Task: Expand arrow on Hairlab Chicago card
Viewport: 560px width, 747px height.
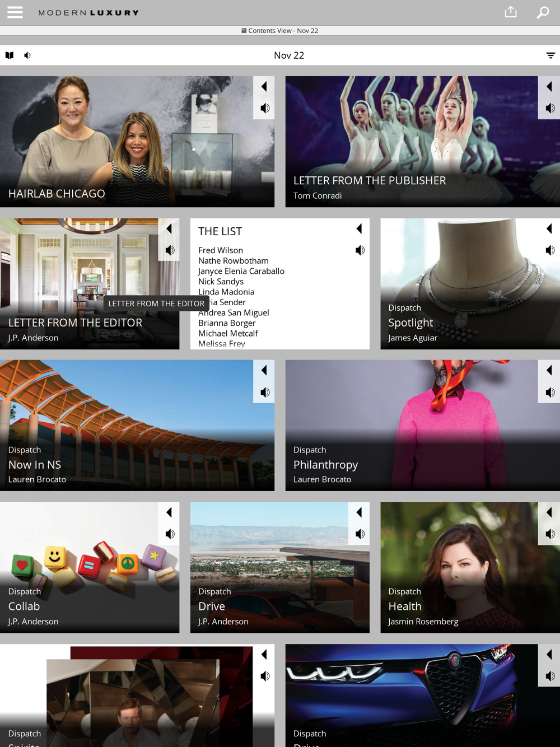Action: point(264,86)
